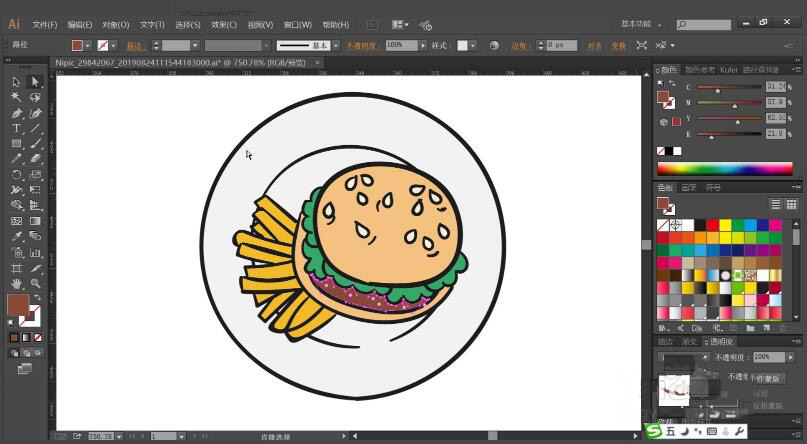Open the Arrange Documents dropdown
Screen dimensions: 807x444
(400, 25)
